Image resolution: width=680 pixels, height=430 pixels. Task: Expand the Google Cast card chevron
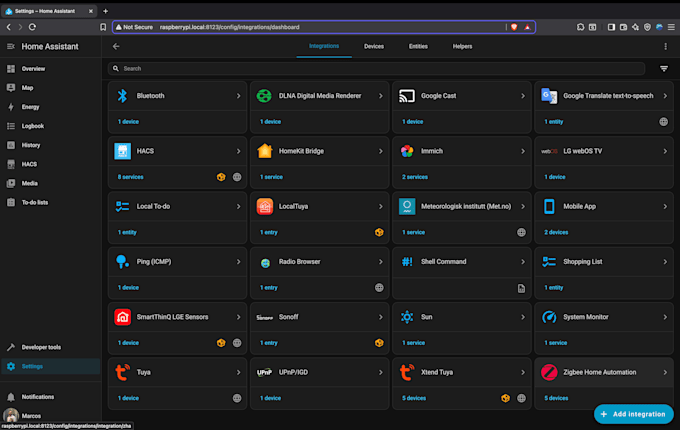[x=523, y=96]
